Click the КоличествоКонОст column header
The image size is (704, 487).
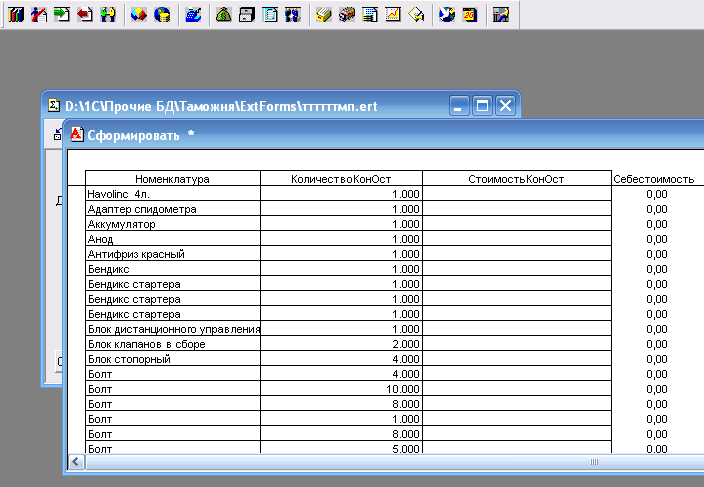point(341,179)
